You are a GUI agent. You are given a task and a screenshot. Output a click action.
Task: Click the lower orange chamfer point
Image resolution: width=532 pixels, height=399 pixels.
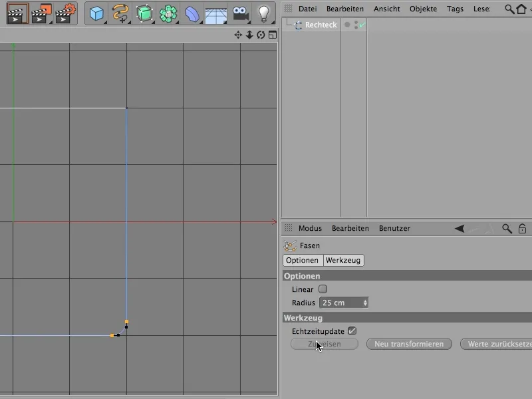[x=112, y=336]
